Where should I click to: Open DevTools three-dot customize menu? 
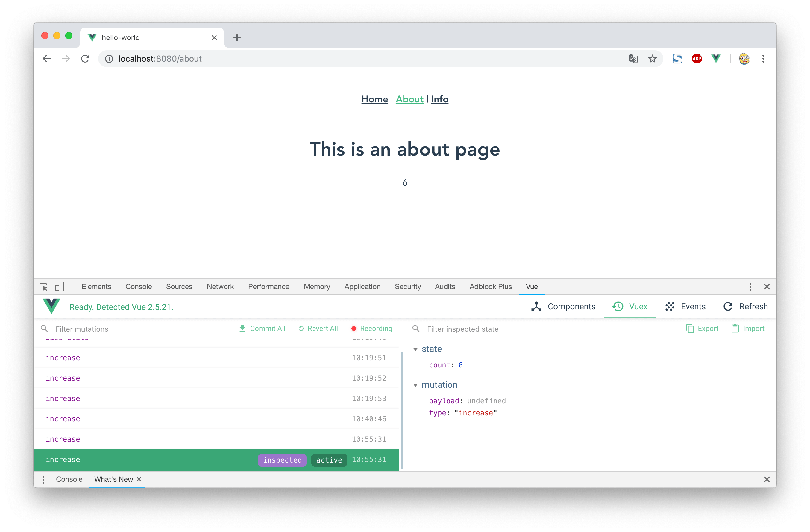(750, 287)
